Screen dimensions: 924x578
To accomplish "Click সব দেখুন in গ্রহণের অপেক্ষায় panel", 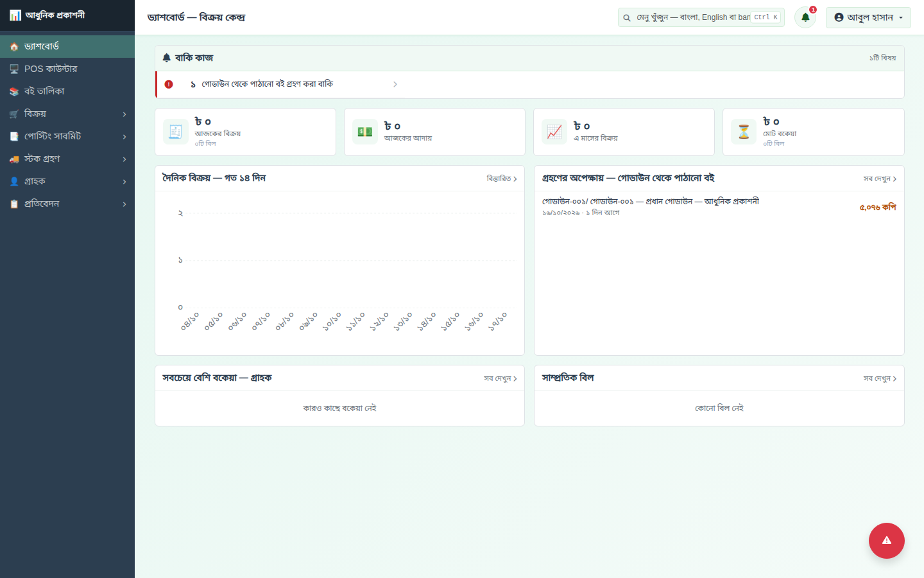I will coord(880,179).
